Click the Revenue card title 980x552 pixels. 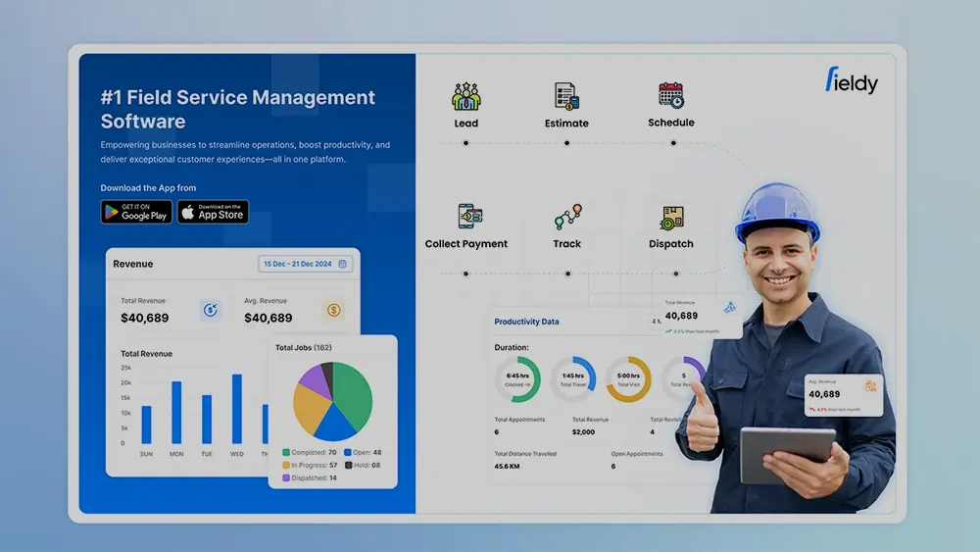click(133, 264)
